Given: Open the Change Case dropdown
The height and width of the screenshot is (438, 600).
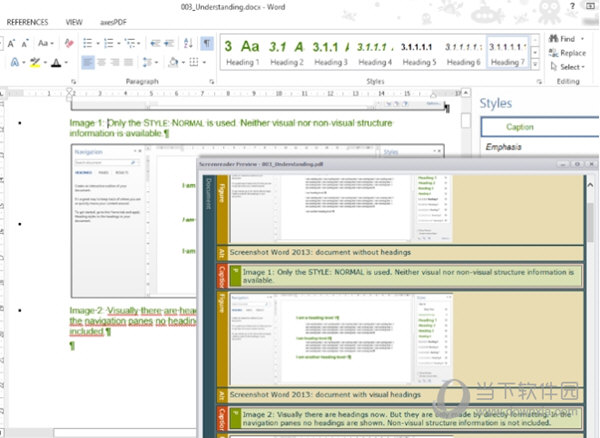Looking at the screenshot, I should click(x=46, y=43).
